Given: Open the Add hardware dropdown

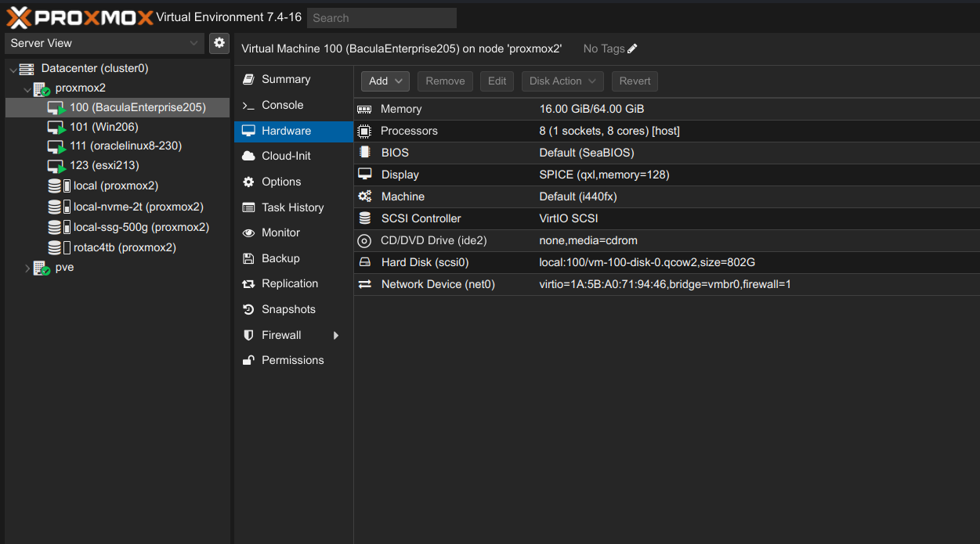Looking at the screenshot, I should 385,81.
